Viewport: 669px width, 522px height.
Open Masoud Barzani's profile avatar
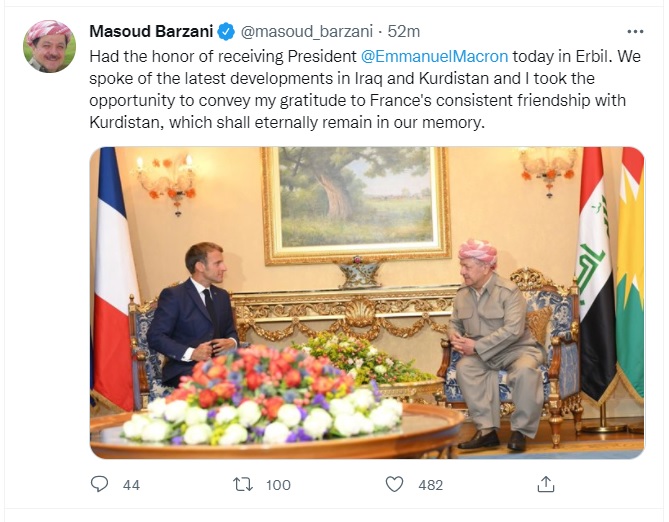(49, 47)
